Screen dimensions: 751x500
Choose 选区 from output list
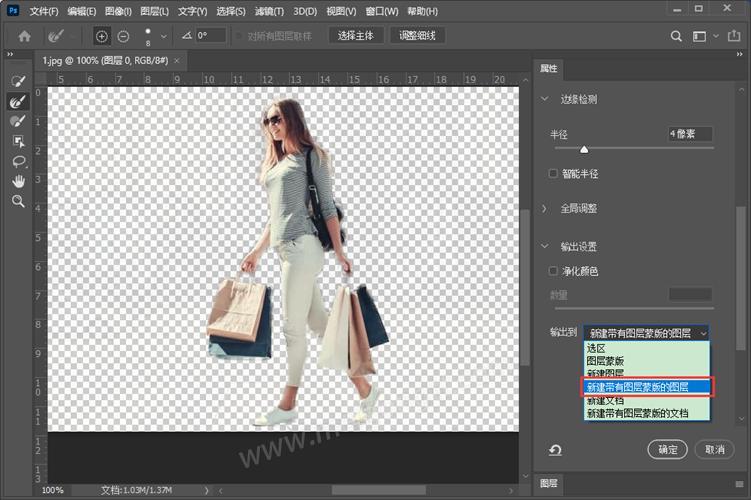646,348
